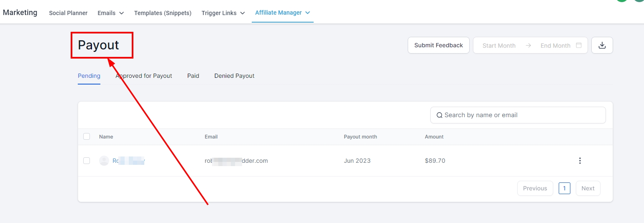The image size is (644, 223).
Task: Select the Denied Payout tab
Action: click(234, 76)
